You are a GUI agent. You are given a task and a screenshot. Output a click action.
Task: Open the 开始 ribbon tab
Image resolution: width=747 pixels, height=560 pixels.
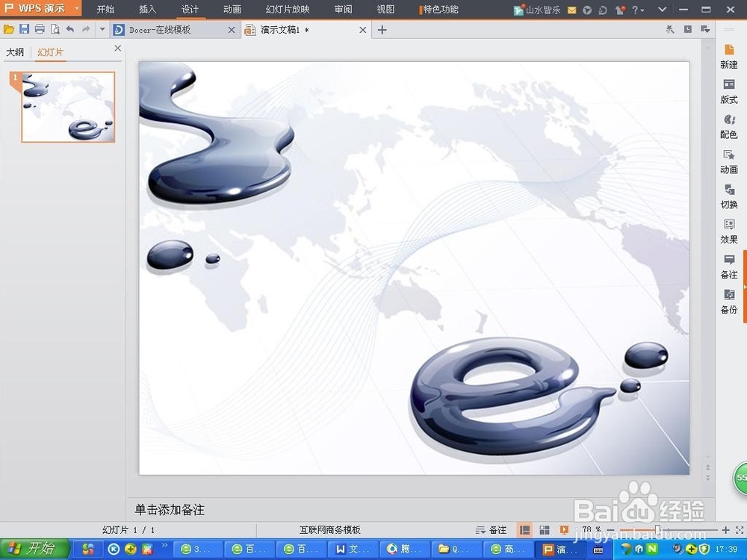click(x=105, y=9)
